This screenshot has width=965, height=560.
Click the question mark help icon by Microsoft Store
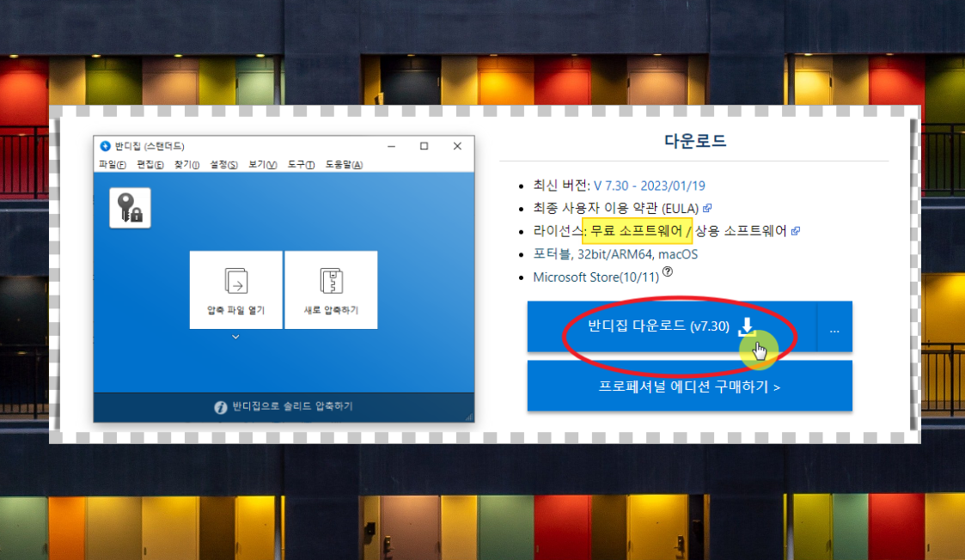coord(667,271)
